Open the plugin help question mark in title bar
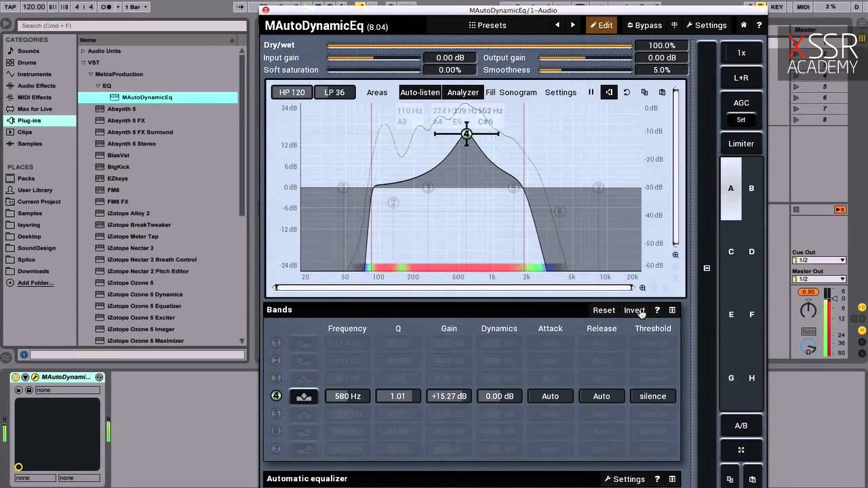Image resolution: width=868 pixels, height=488 pixels. [759, 25]
